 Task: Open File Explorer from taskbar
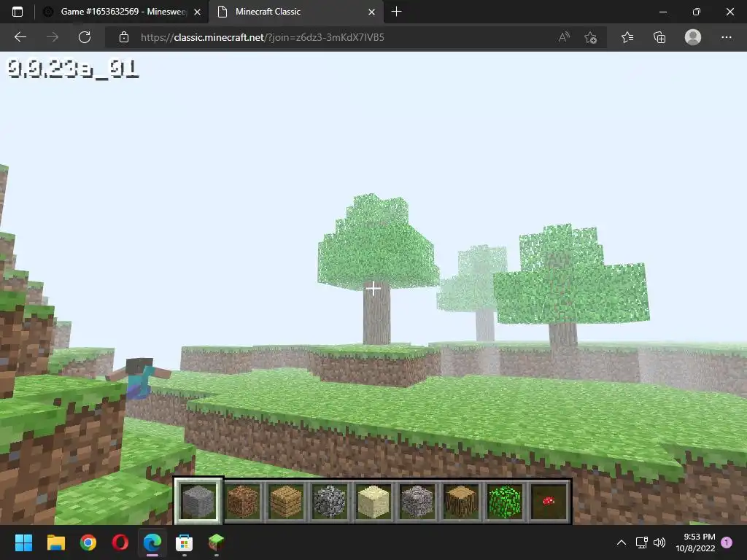[x=55, y=542]
